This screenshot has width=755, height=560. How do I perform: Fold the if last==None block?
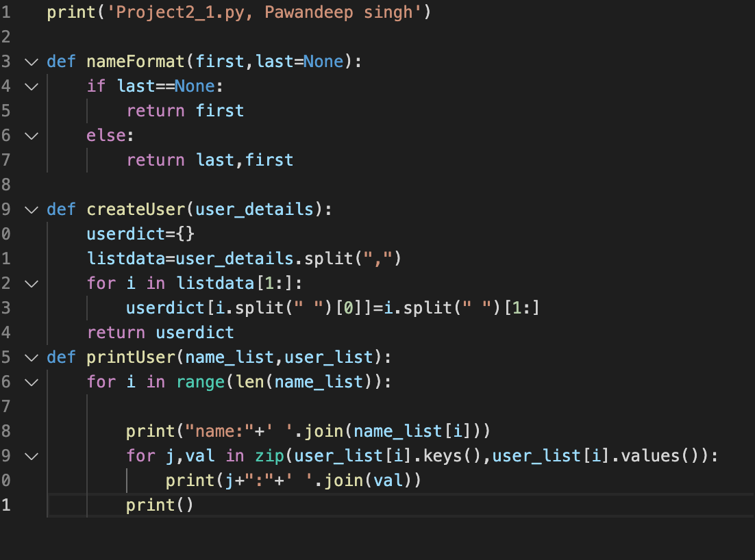pos(31,86)
